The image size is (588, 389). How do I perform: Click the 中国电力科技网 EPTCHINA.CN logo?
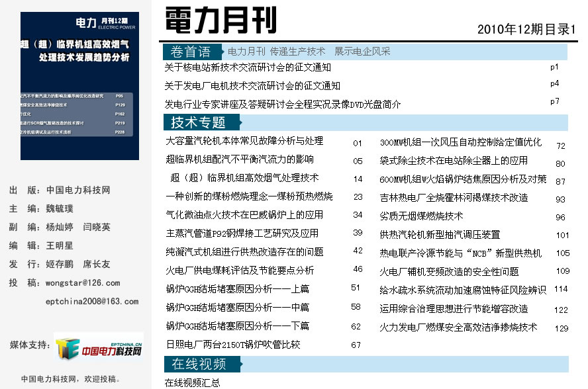(x=99, y=347)
